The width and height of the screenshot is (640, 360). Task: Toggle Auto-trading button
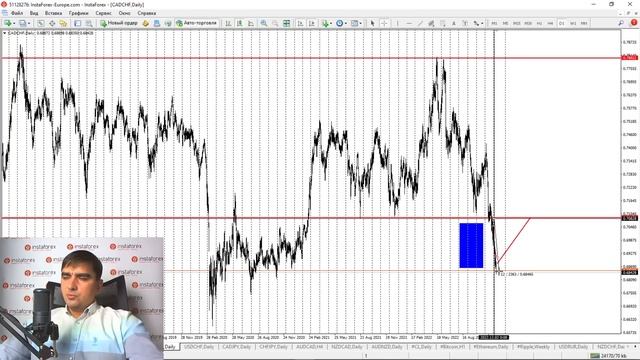(196, 23)
